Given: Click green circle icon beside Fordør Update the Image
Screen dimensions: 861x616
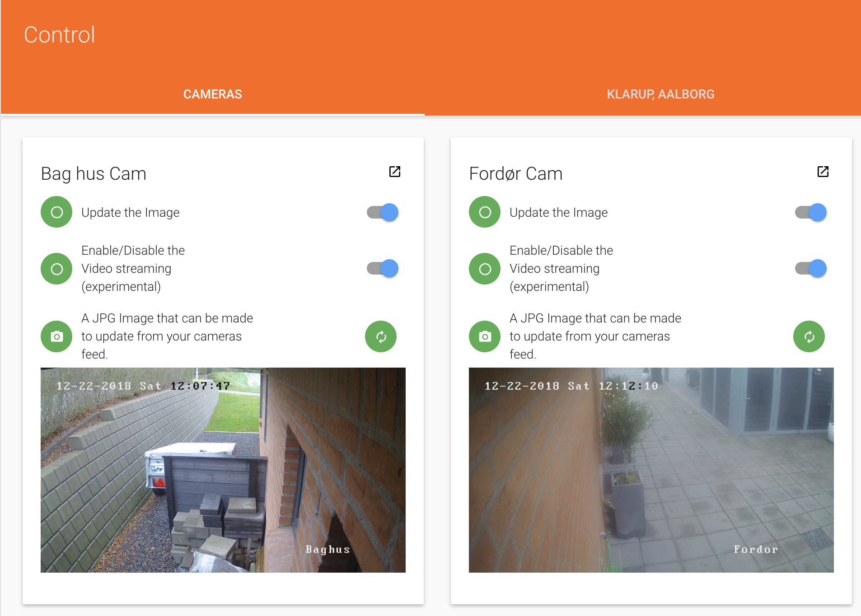Looking at the screenshot, I should (x=485, y=212).
